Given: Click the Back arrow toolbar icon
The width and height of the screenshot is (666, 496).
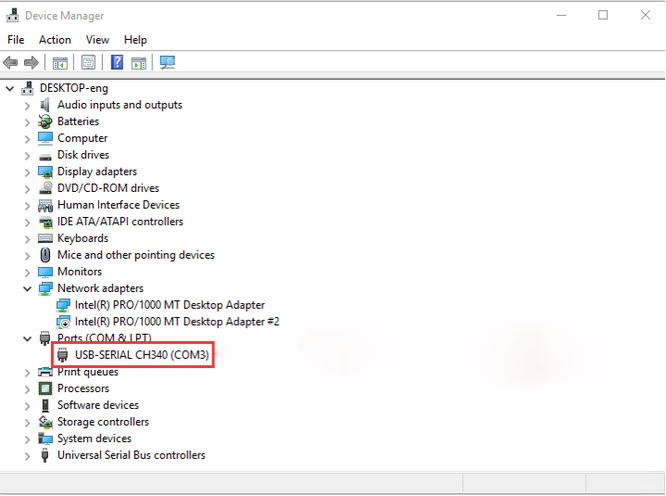Looking at the screenshot, I should point(10,63).
